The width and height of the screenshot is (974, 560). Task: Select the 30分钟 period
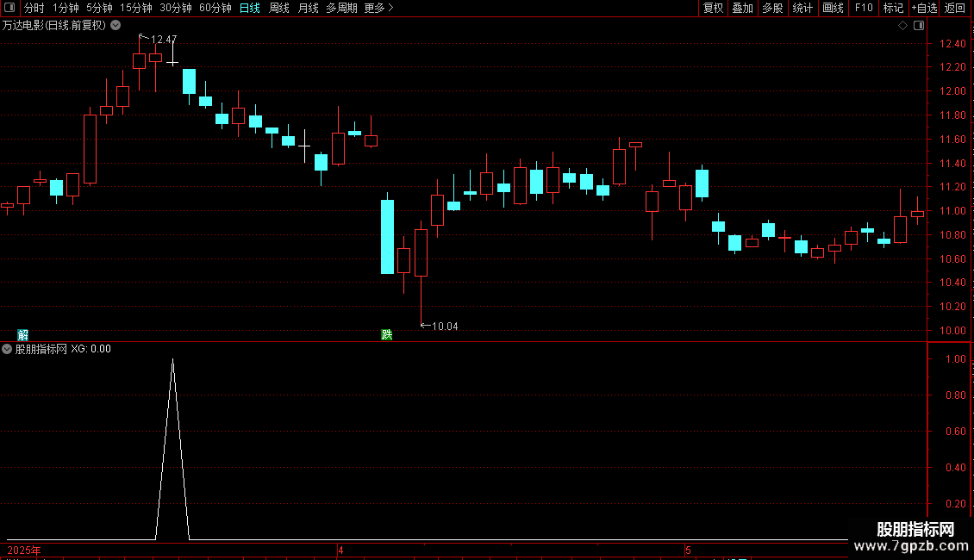[x=175, y=8]
